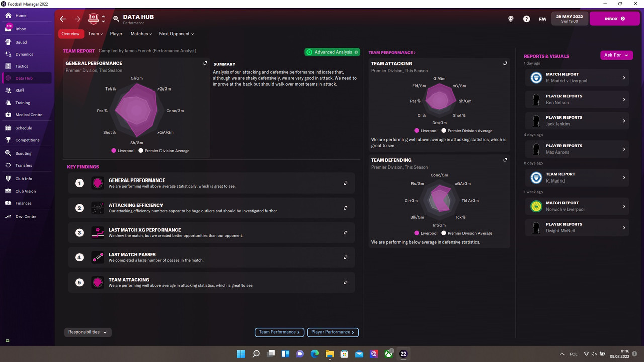The width and height of the screenshot is (644, 362).
Task: Open the help question mark icon
Action: (x=526, y=19)
